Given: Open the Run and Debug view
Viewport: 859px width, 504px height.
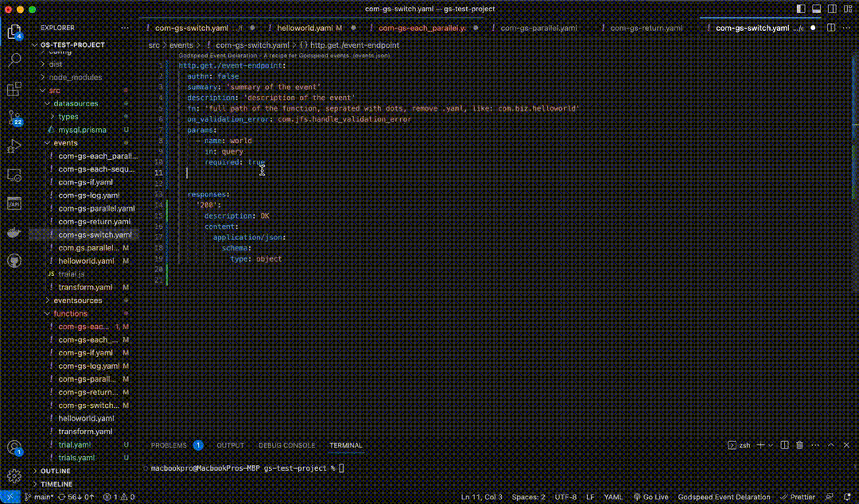Looking at the screenshot, I should [14, 147].
